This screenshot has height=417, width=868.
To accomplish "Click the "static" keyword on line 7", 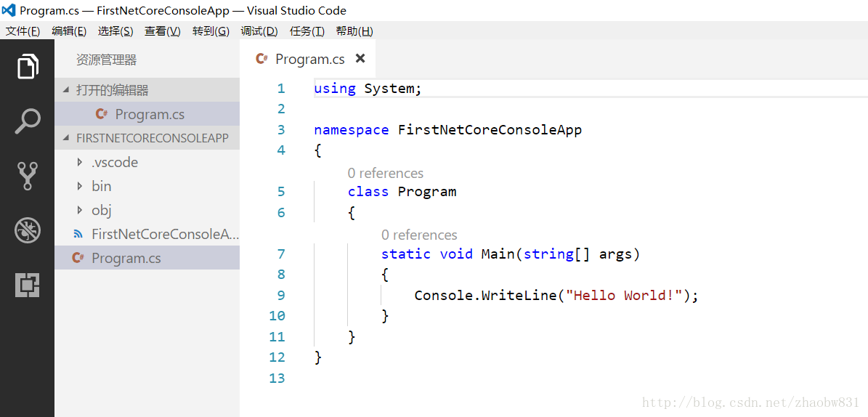I will point(406,254).
